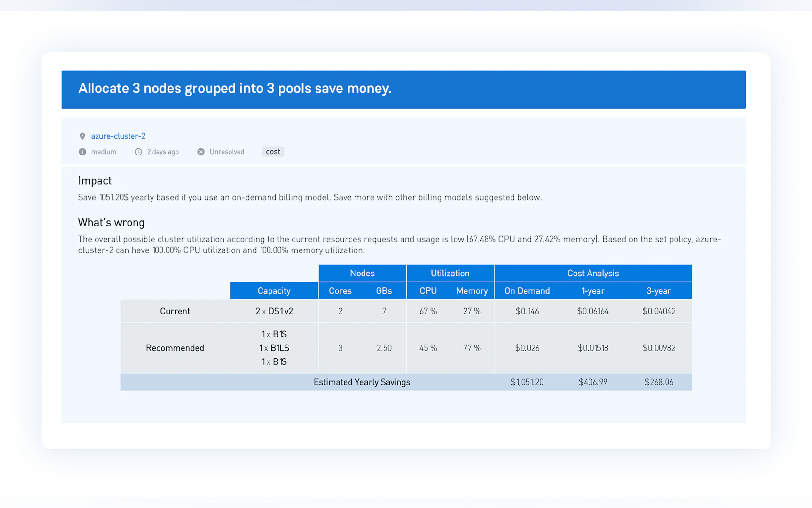This screenshot has width=812, height=508.
Task: Click the 1 x B1LS capacity entry
Action: pos(274,348)
